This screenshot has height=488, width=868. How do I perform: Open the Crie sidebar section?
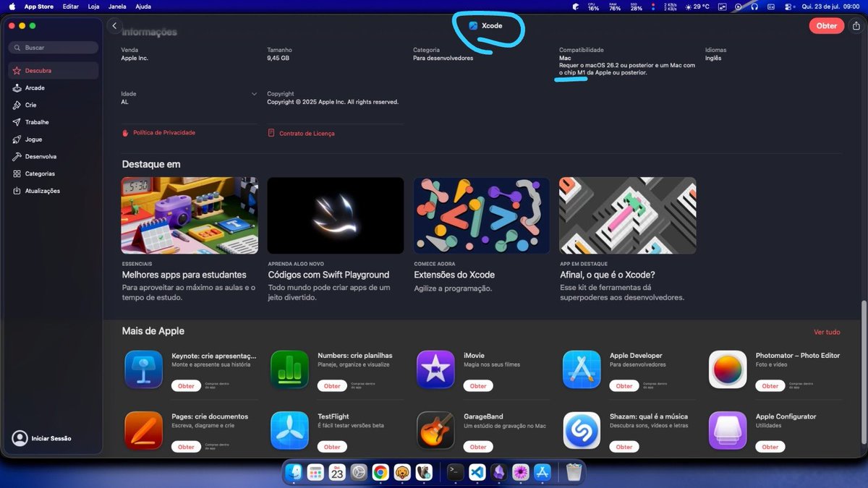click(54, 106)
